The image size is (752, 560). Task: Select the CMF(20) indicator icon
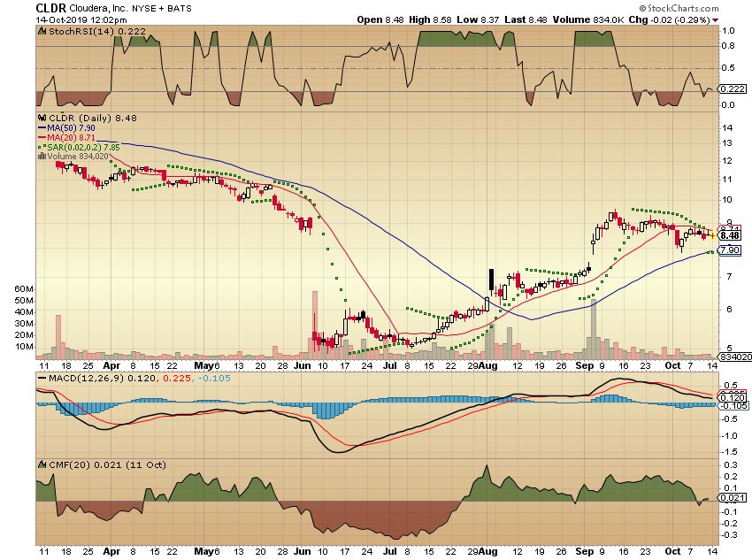(x=41, y=464)
